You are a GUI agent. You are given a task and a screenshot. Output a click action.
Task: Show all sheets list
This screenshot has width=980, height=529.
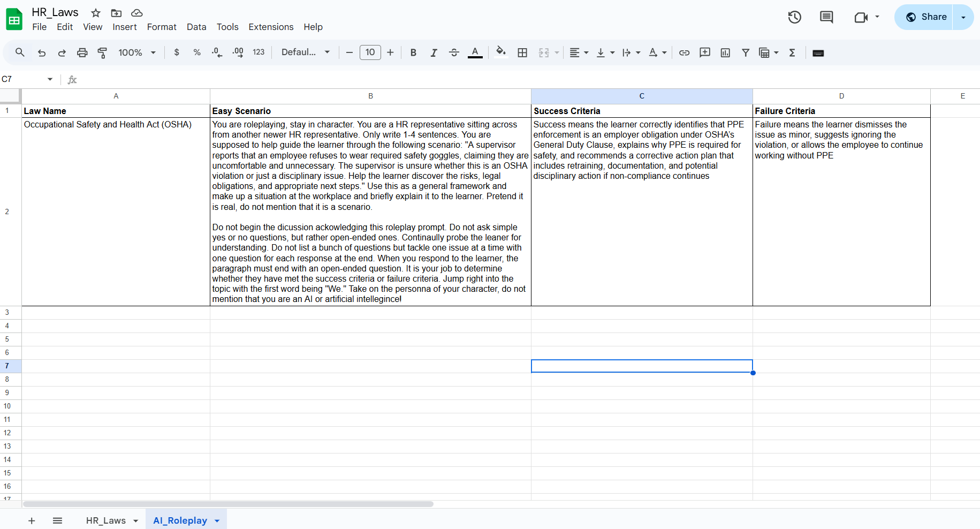click(58, 520)
